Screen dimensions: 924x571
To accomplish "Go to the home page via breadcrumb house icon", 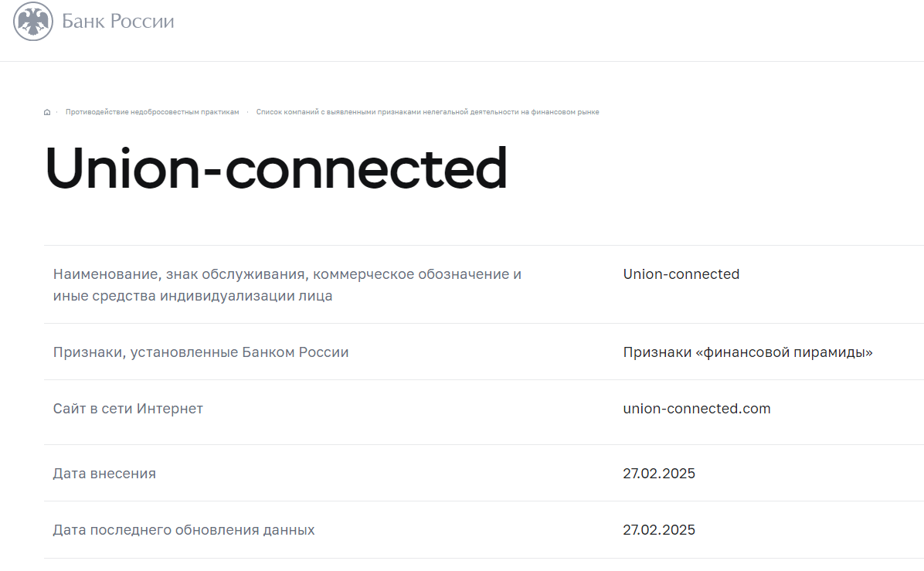I will pyautogui.click(x=47, y=112).
